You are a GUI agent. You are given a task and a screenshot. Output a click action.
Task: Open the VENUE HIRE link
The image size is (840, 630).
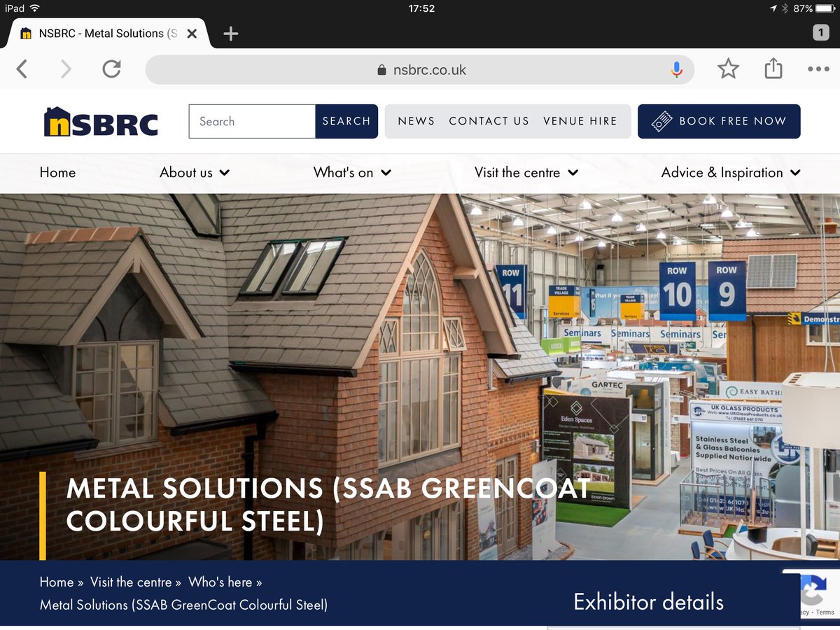click(580, 121)
